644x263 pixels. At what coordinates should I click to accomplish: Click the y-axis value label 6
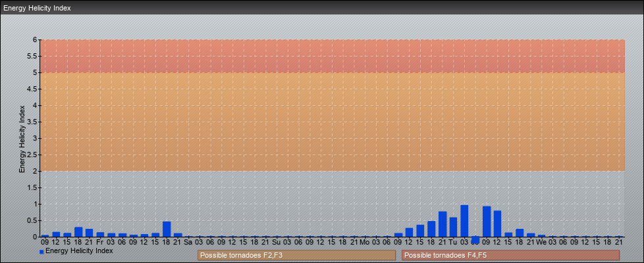click(36, 39)
